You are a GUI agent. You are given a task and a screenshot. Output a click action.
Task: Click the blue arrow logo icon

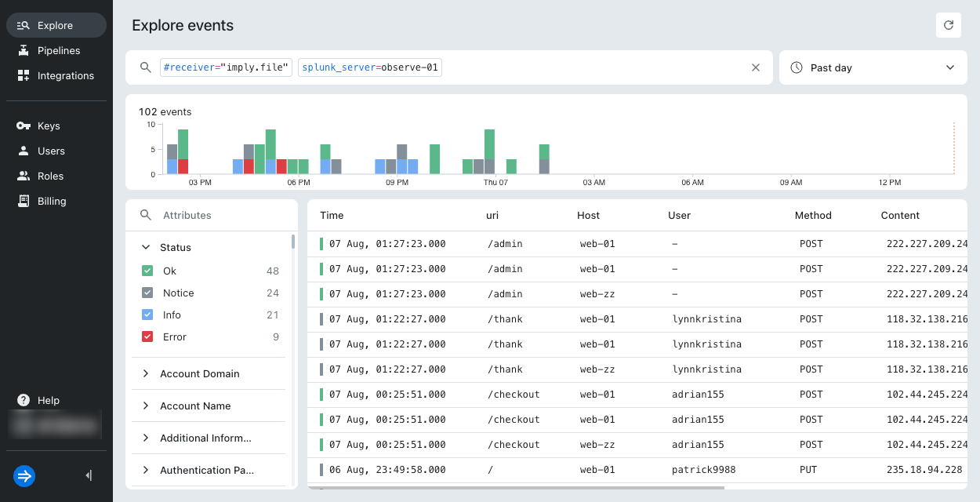point(24,475)
